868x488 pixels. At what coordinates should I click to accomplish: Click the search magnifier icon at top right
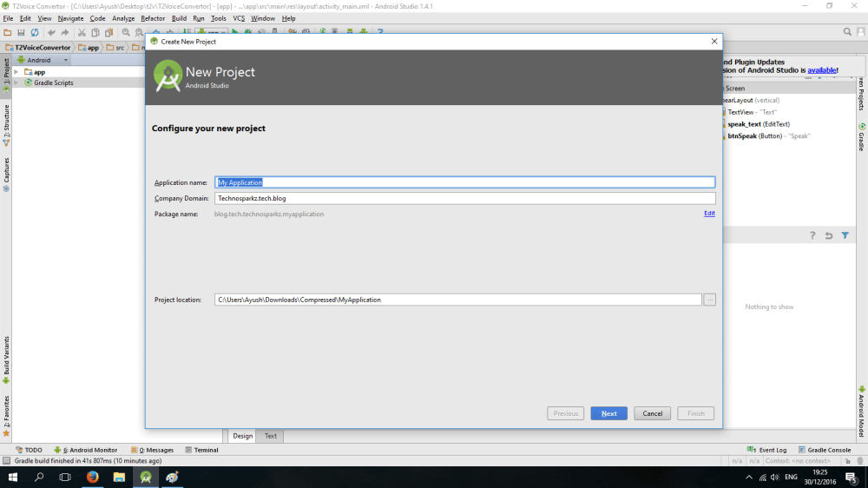[848, 32]
